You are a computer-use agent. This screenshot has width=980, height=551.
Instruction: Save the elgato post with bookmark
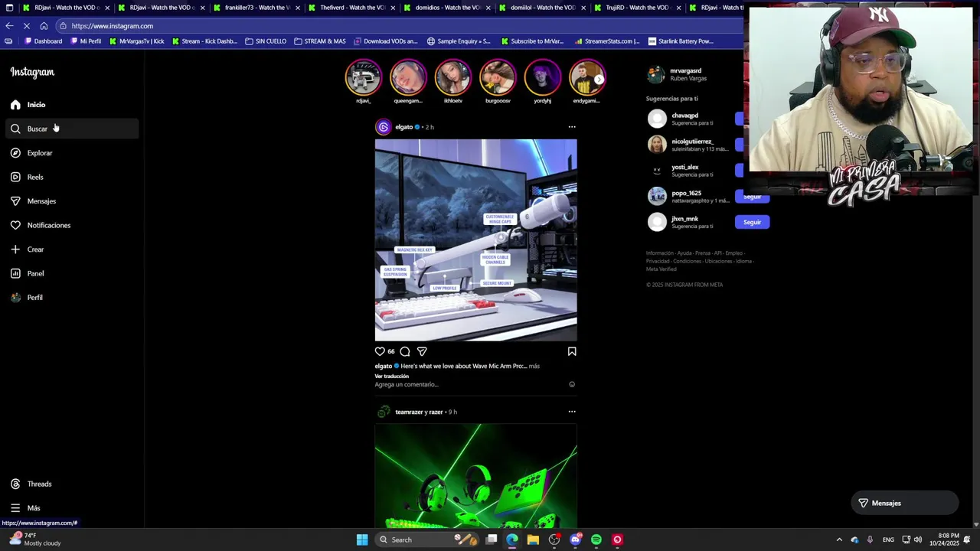[572, 351]
